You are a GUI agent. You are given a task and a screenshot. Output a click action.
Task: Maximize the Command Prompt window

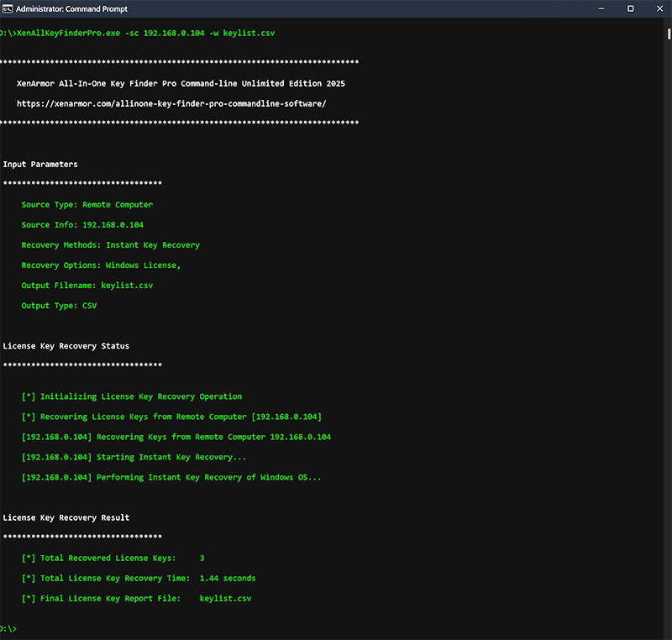tap(630, 8)
